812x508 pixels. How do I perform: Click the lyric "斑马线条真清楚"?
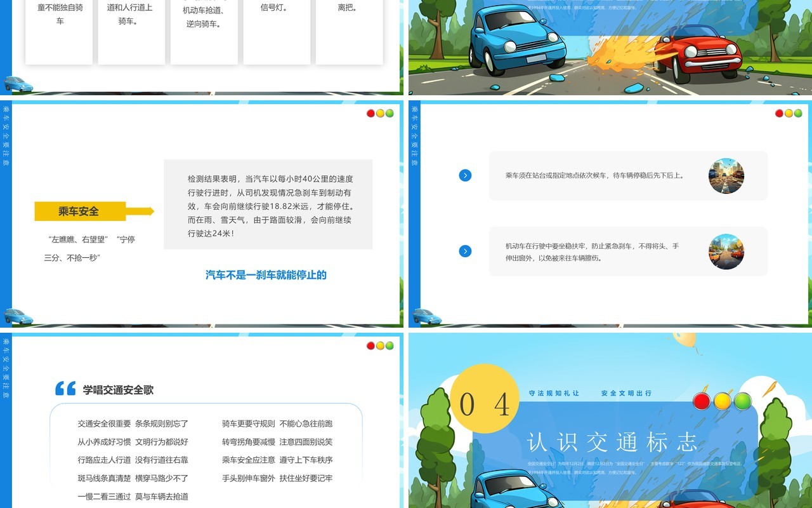tap(105, 478)
